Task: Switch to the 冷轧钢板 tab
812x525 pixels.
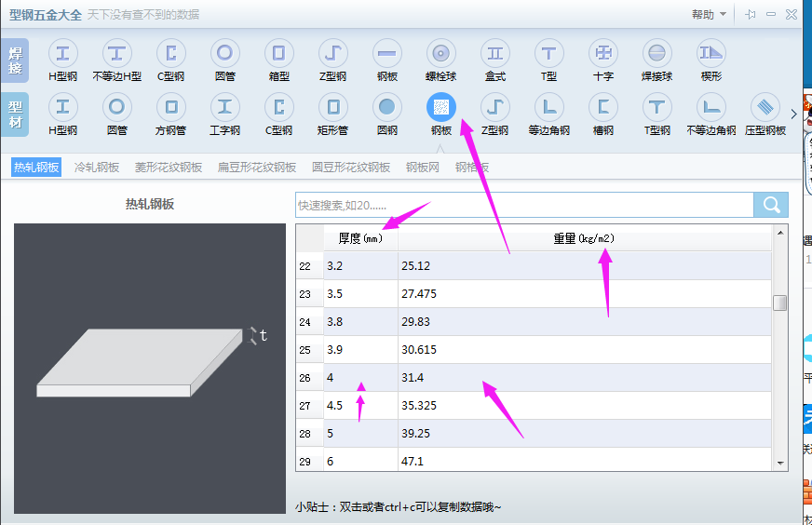Action: tap(97, 168)
